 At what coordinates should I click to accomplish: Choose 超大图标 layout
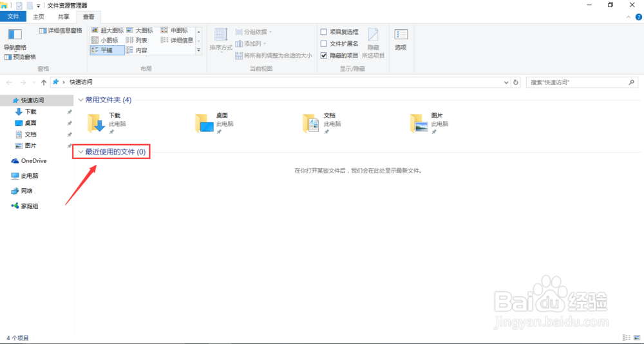tap(107, 30)
